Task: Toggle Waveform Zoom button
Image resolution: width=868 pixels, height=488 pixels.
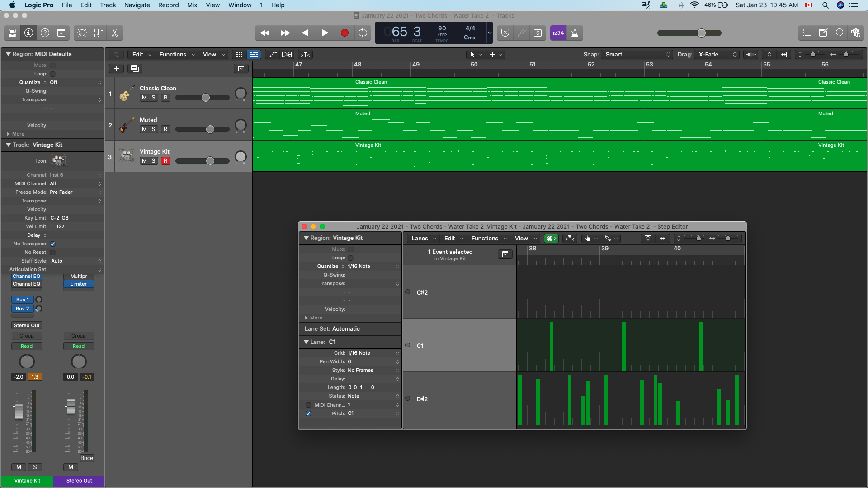Action: pyautogui.click(x=751, y=55)
